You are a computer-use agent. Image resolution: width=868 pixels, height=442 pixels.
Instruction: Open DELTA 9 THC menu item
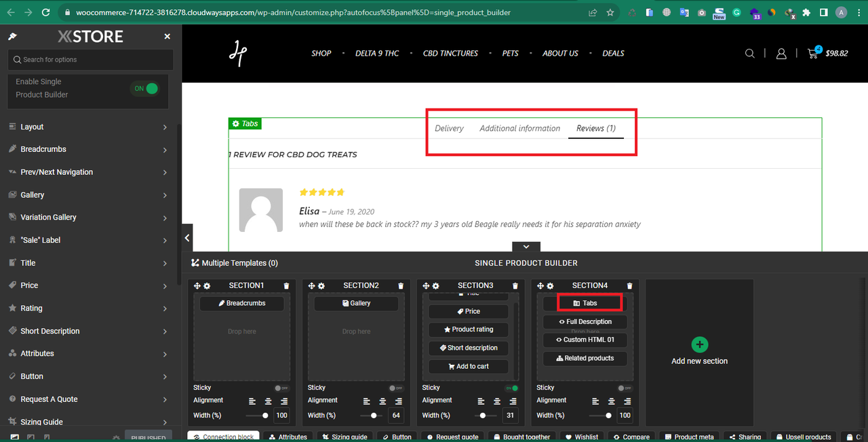tap(377, 53)
